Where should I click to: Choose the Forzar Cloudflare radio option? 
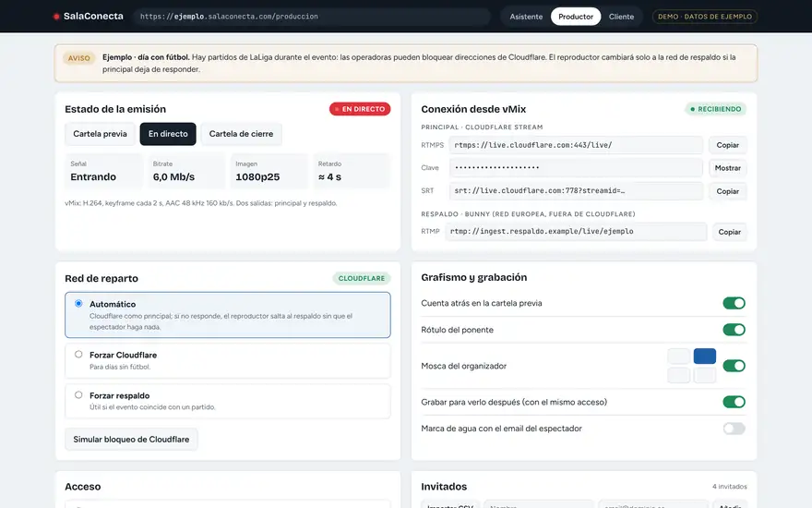tap(78, 354)
